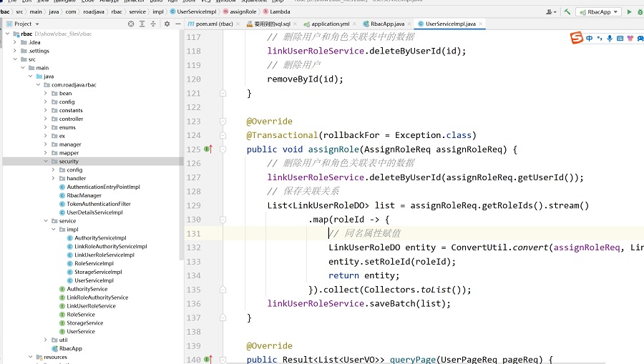Close the sql.sql editor tab
Image resolution: width=644 pixels, height=364 pixels.
[295, 24]
